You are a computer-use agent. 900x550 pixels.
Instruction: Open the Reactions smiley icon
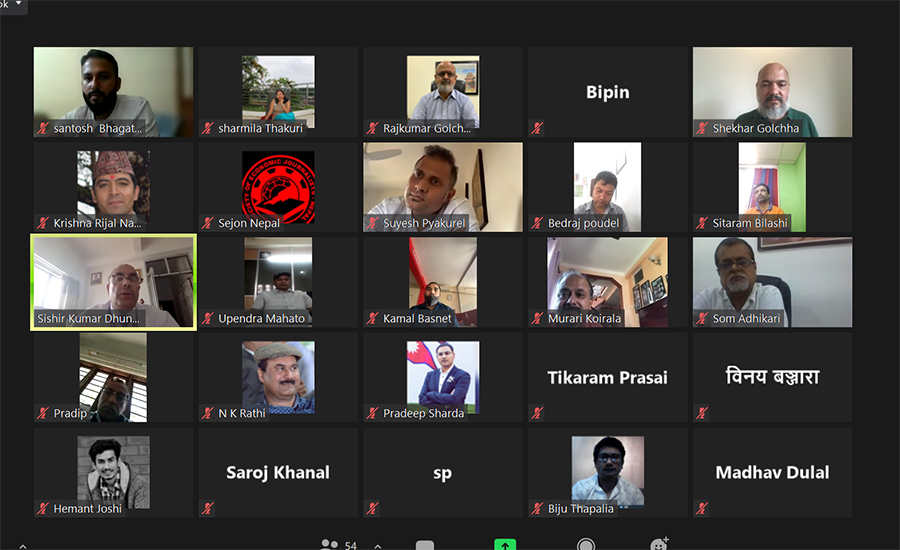coord(659,543)
